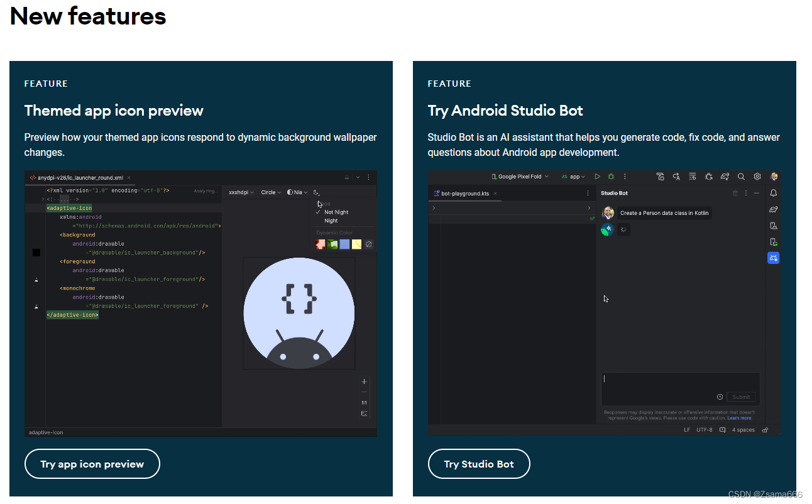
Task: Click the Attach Debugger bug toolbar icon
Action: 708,177
